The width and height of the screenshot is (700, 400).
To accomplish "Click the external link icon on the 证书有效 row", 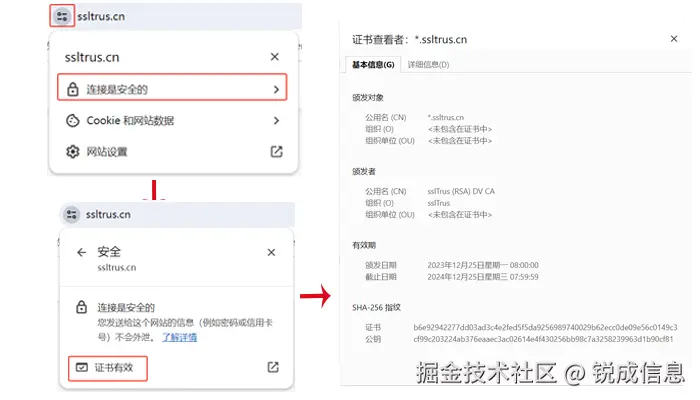I will tap(273, 367).
